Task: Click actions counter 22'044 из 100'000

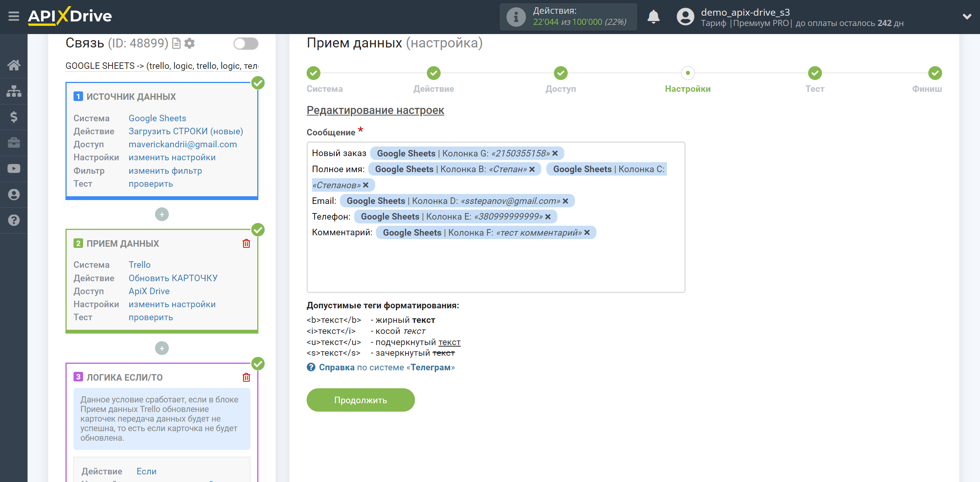Action: point(580,22)
